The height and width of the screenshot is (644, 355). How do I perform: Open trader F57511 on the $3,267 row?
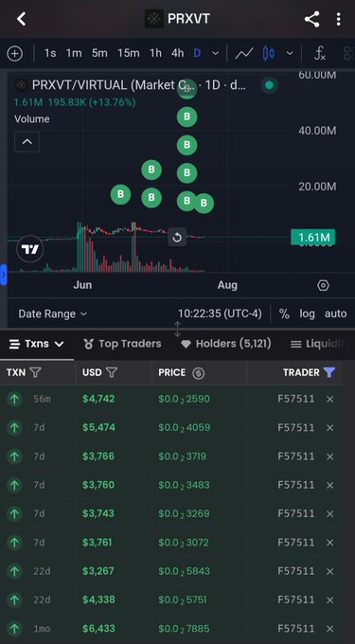pyautogui.click(x=296, y=571)
